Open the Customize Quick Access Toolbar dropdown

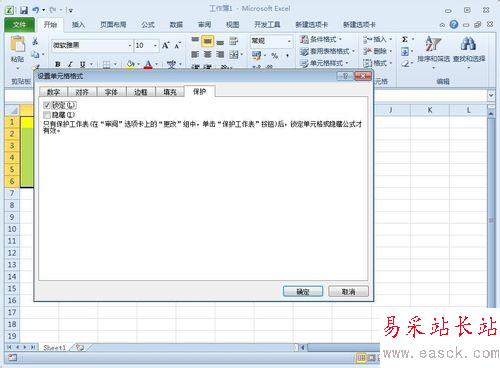click(x=71, y=11)
